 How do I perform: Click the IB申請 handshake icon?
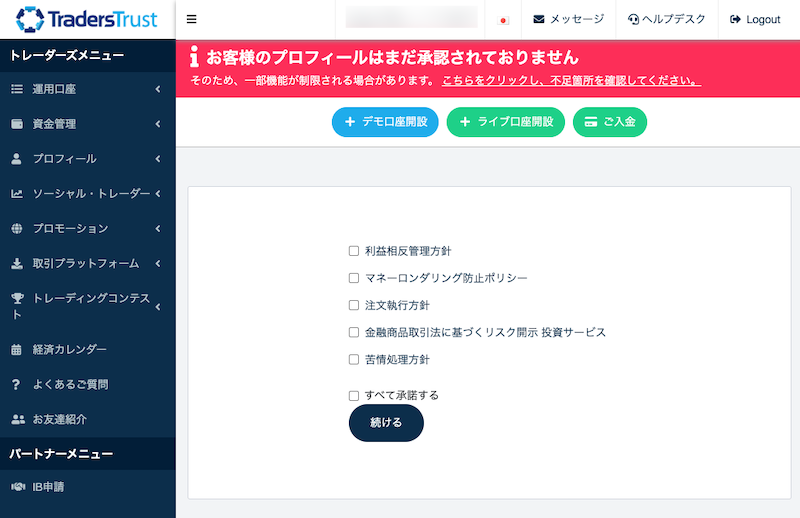pyautogui.click(x=16, y=487)
